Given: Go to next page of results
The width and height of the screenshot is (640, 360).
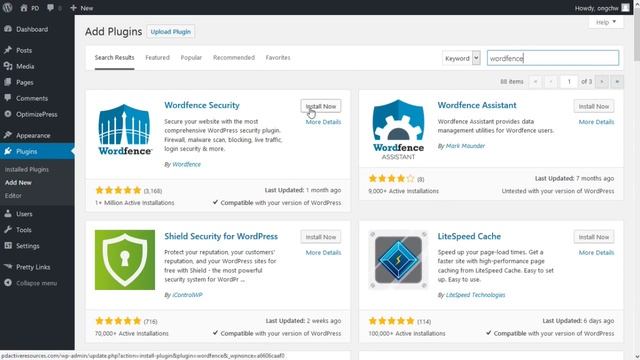Looking at the screenshot, I should (x=602, y=82).
